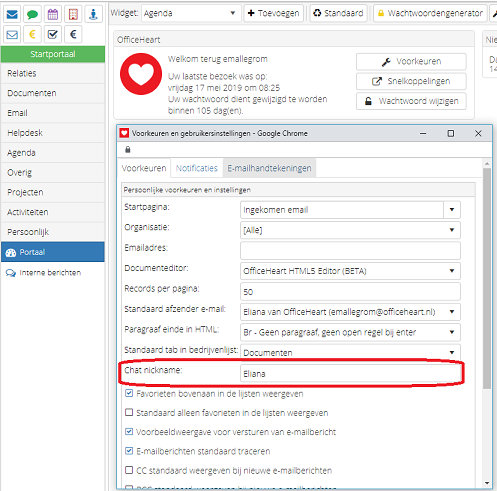Open the Startpagina dropdown arrow
Screen dimensions: 497x491
452,210
